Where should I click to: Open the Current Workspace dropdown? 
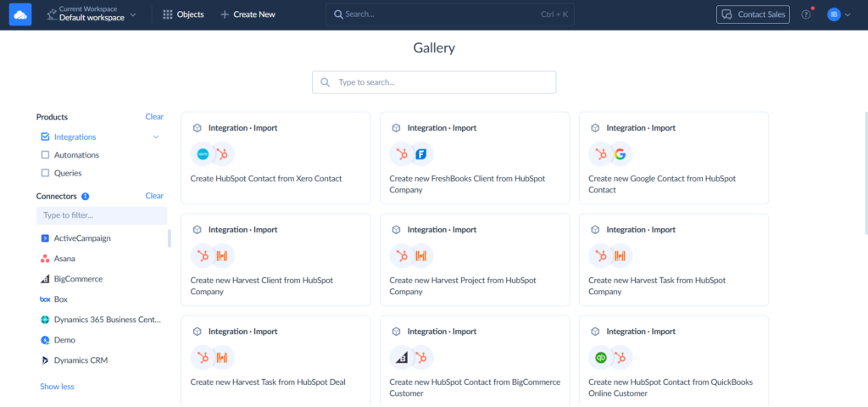coord(92,14)
